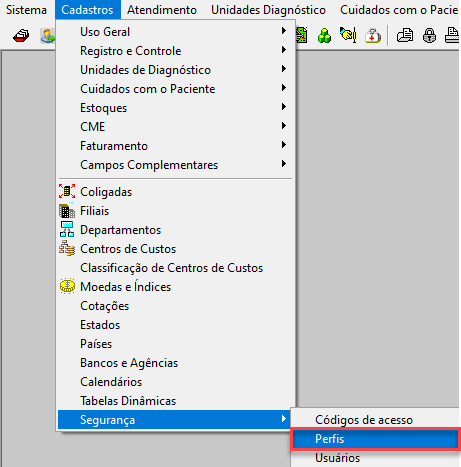Open Unidades de Diagnóstico dropdown entry
The image size is (461, 467).
pyautogui.click(x=175, y=70)
